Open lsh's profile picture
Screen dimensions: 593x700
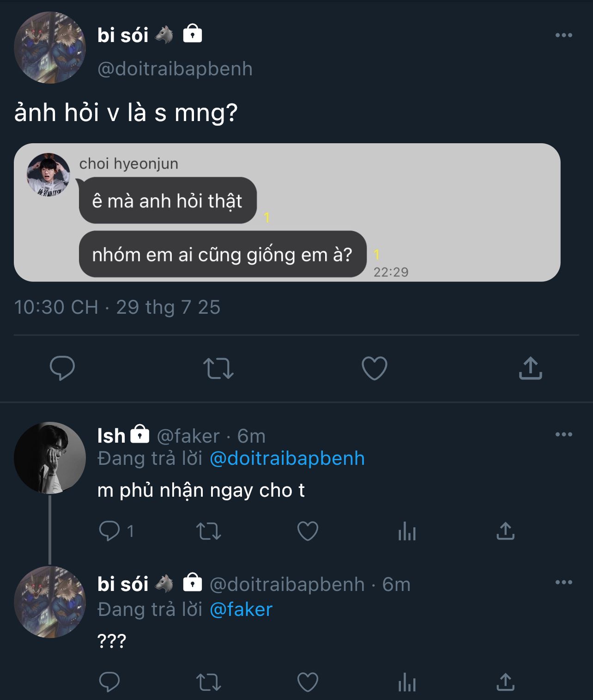click(x=50, y=458)
